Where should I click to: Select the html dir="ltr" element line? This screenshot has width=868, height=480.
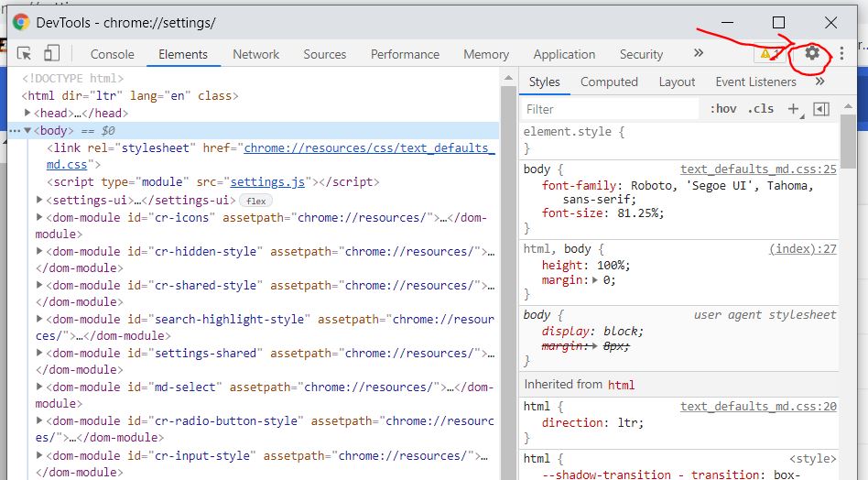pyautogui.click(x=130, y=96)
